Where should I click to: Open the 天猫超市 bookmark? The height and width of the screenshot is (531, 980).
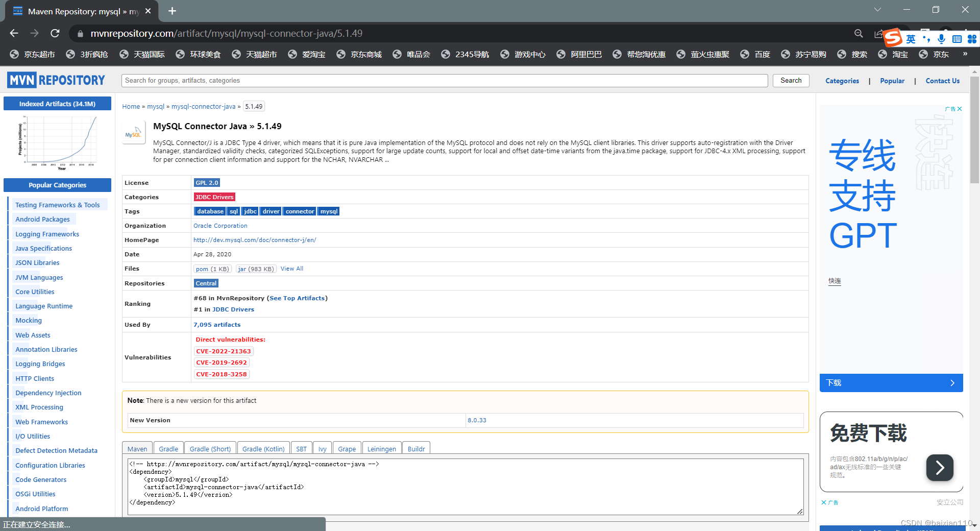coord(255,54)
